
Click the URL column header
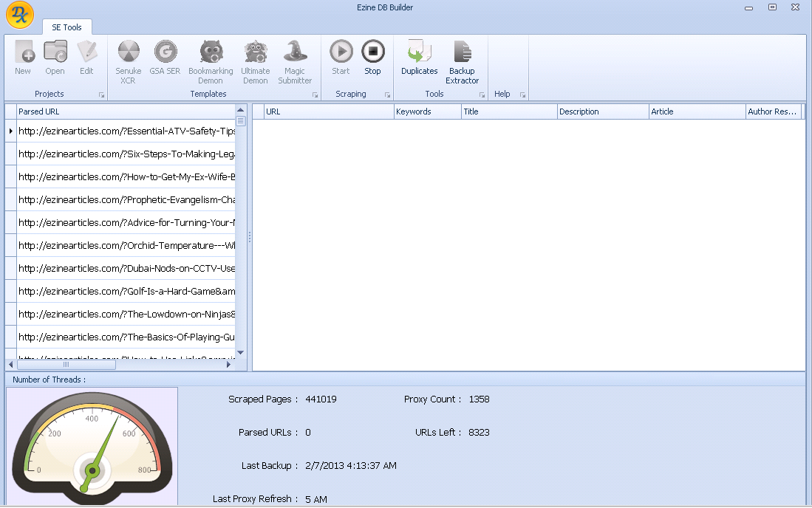point(329,111)
